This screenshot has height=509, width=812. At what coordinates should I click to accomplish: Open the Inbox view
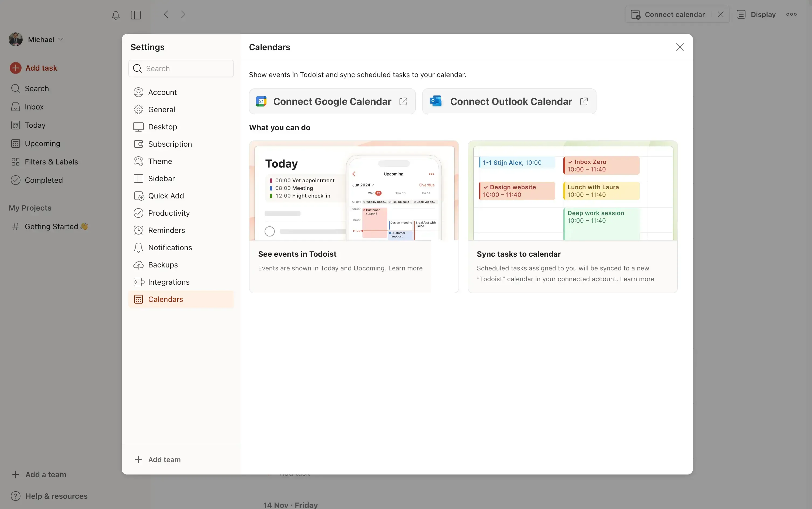34,107
